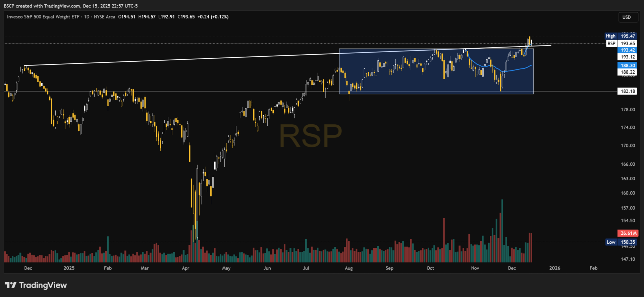Click the Jun label on the time axis
Screen dimensions: 644x297
click(267, 268)
